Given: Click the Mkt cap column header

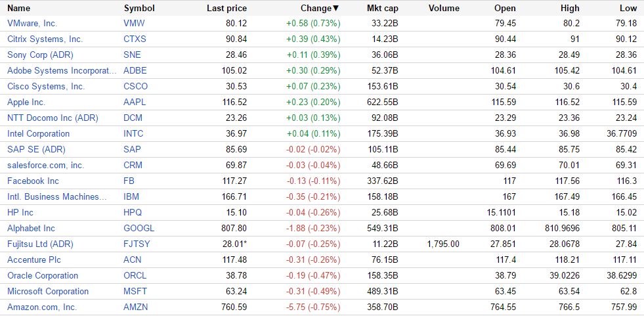Looking at the screenshot, I should [382, 9].
